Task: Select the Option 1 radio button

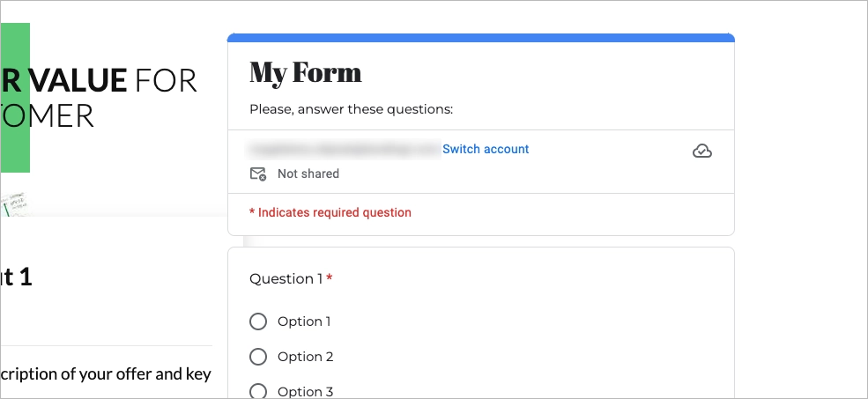Action: (258, 321)
